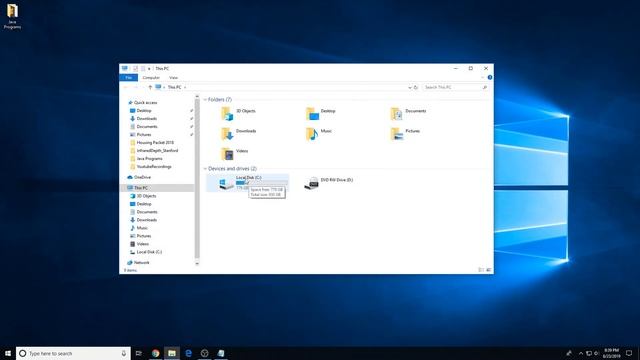The width and height of the screenshot is (640, 360).
Task: Open InfraredDepth_Stanford in Quick access
Action: pos(157,151)
